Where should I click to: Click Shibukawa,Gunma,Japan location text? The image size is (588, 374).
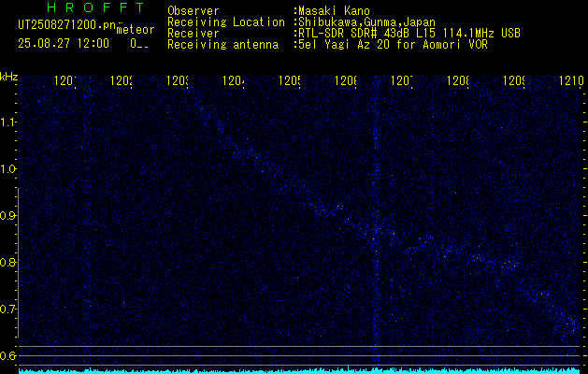[366, 22]
